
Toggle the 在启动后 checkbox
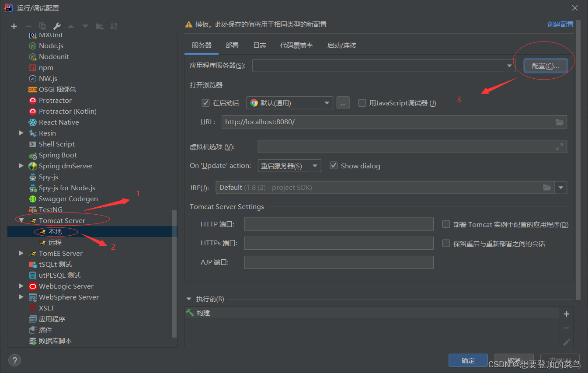[205, 103]
